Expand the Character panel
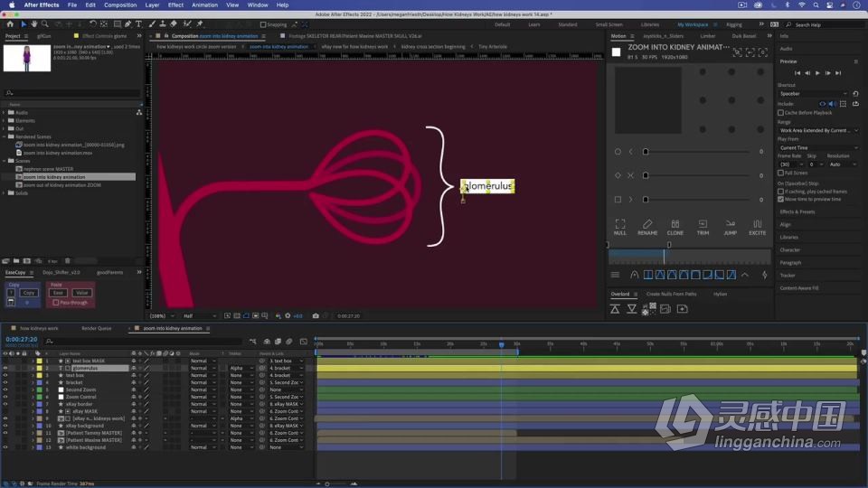Viewport: 868px width, 488px height. coord(790,250)
